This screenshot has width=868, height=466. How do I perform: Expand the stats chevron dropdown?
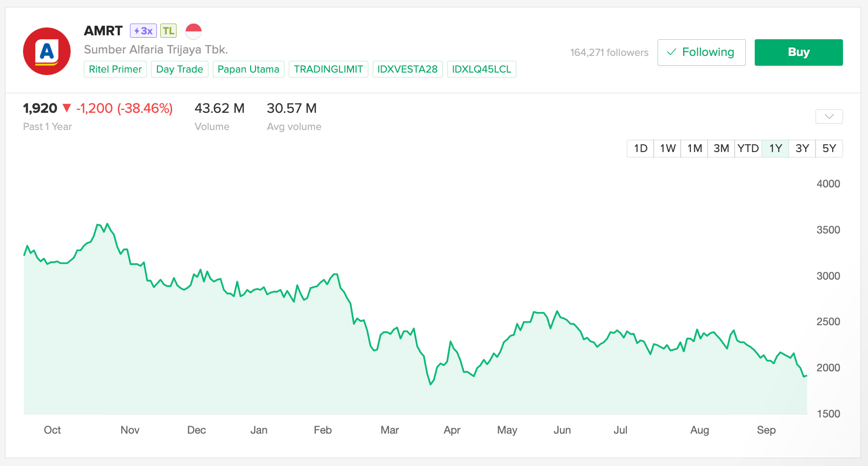point(829,117)
